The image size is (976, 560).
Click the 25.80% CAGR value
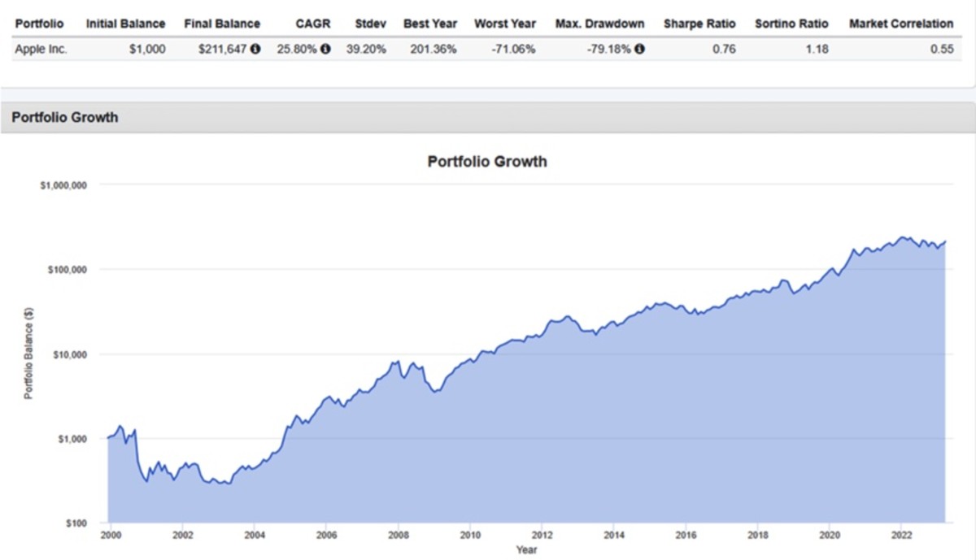pos(297,49)
